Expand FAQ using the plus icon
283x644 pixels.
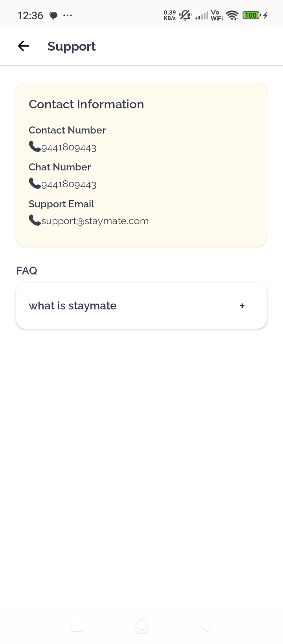(x=242, y=306)
